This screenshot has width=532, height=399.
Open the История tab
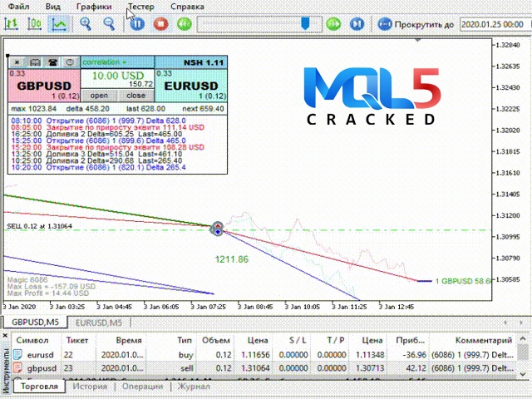point(90,386)
